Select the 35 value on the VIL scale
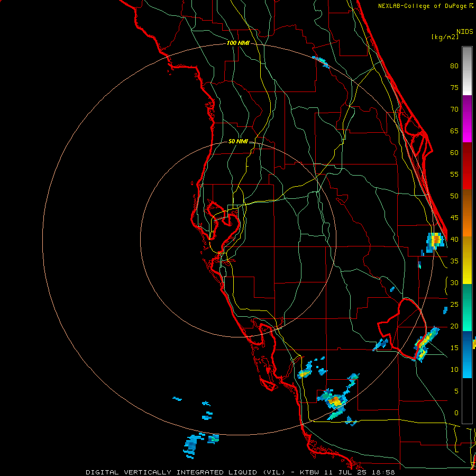The width and height of the screenshot is (476, 476). (454, 261)
